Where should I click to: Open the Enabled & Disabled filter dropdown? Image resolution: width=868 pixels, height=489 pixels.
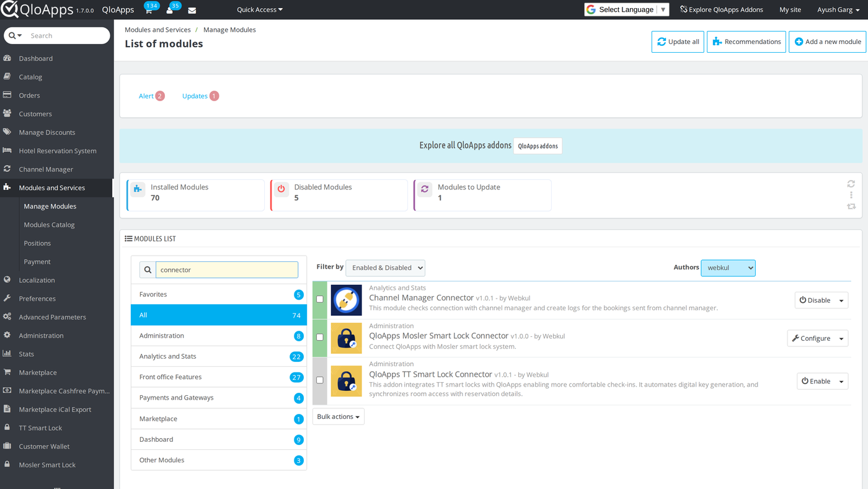coord(385,268)
